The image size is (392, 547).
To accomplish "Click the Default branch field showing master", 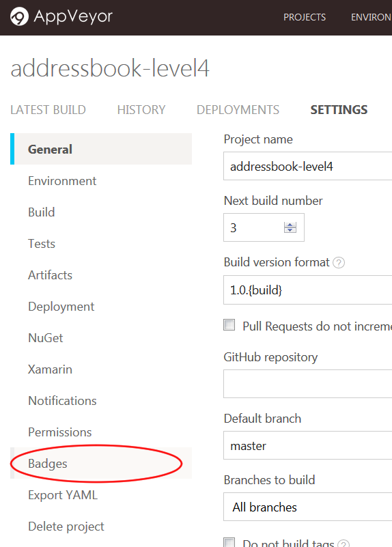I will [307, 445].
